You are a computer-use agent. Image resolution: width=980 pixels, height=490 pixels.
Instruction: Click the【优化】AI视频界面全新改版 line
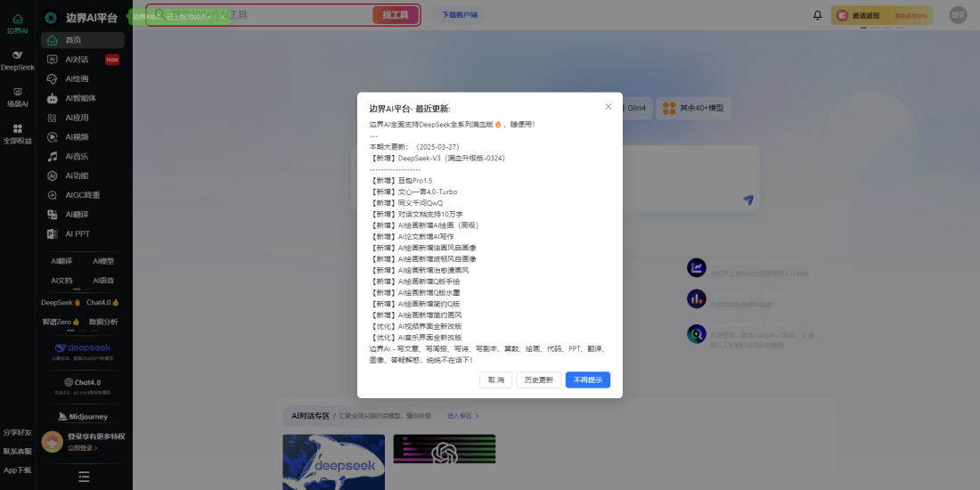click(x=416, y=326)
